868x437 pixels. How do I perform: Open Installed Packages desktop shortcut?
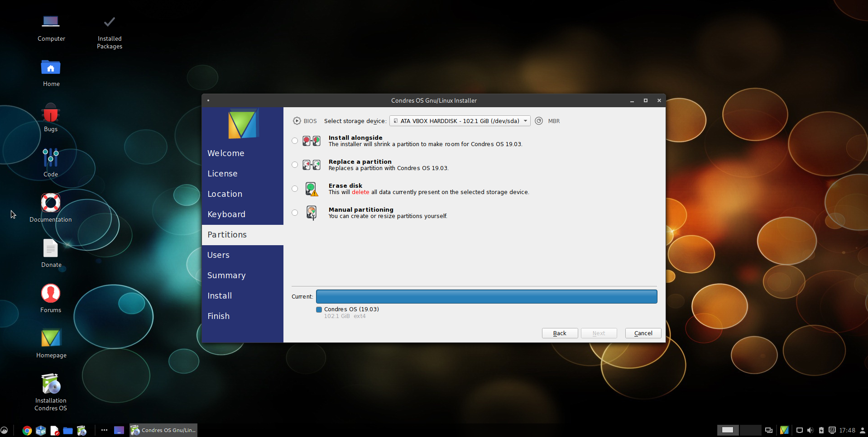pyautogui.click(x=110, y=22)
